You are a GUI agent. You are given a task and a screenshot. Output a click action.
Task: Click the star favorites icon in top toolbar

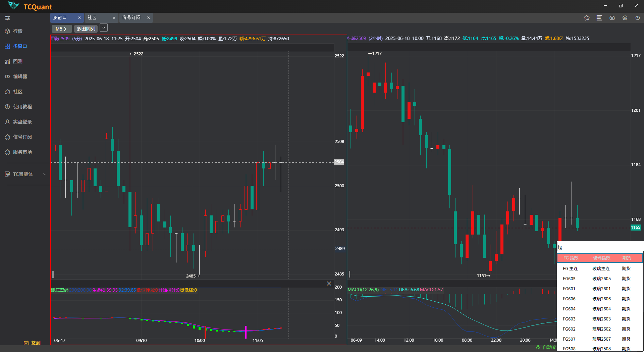pyautogui.click(x=586, y=18)
